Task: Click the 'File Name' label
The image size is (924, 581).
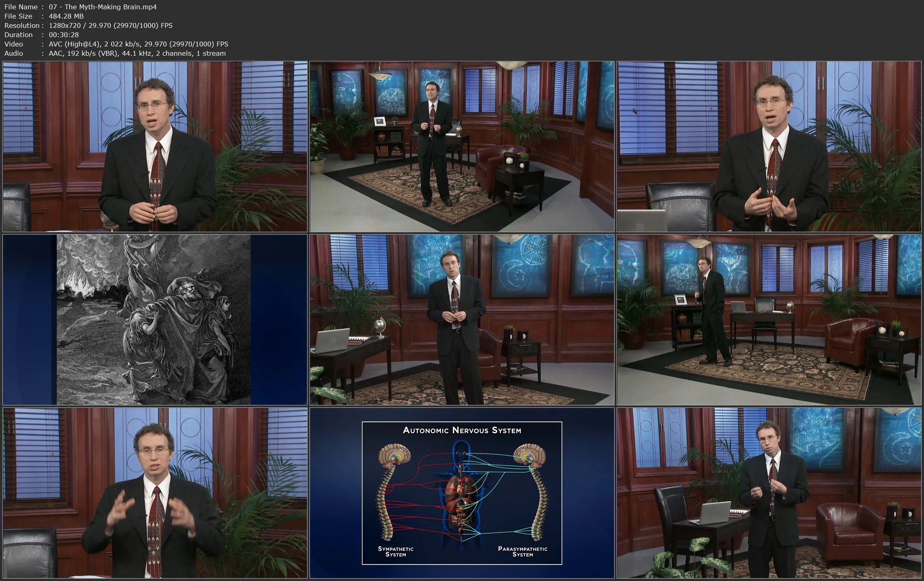Action: [x=21, y=7]
